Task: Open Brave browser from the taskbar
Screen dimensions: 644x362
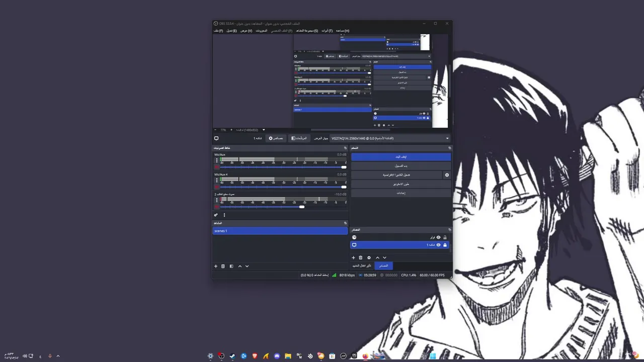Action: pyautogui.click(x=255, y=356)
